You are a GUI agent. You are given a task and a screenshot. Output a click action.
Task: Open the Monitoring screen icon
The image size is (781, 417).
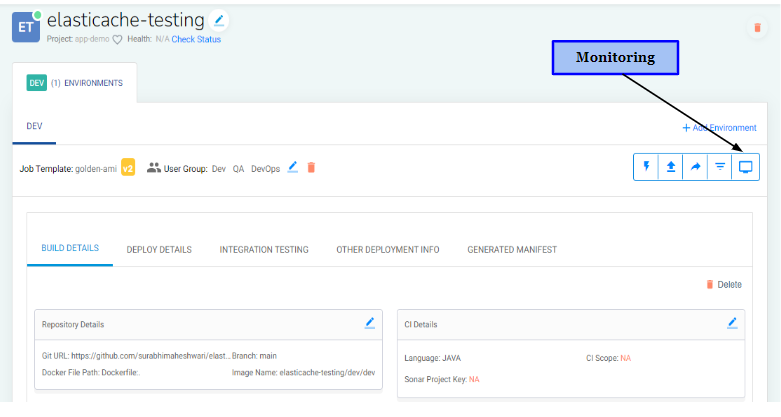click(745, 167)
